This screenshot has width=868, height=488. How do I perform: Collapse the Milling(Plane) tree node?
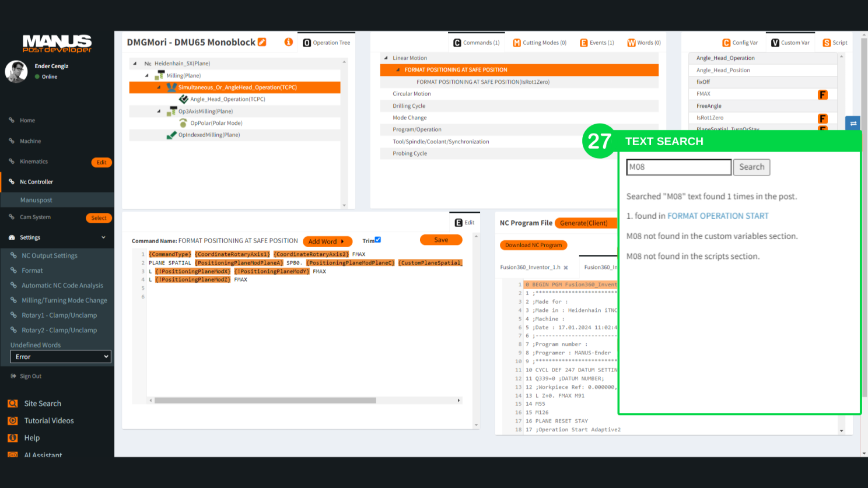coord(147,75)
